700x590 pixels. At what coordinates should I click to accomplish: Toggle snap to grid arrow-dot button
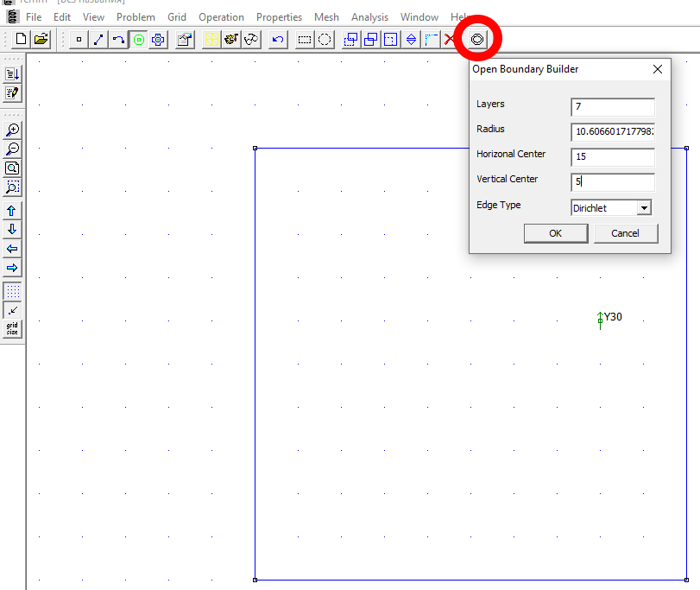tap(12, 310)
